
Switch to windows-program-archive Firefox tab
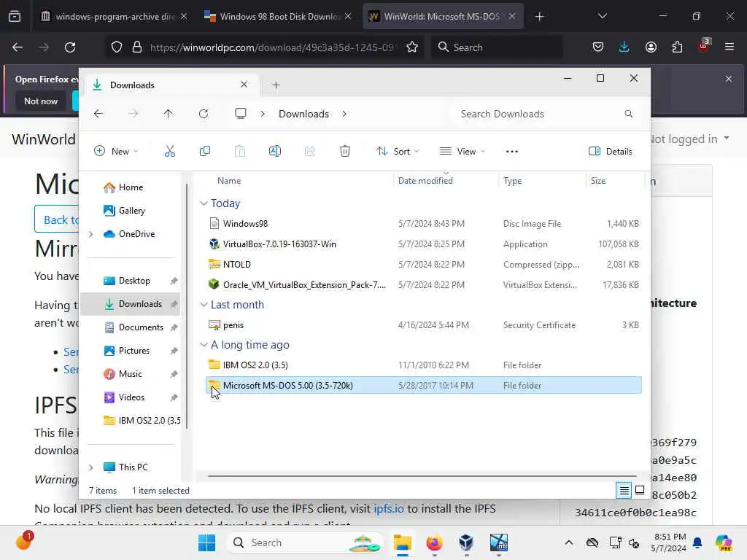(113, 16)
